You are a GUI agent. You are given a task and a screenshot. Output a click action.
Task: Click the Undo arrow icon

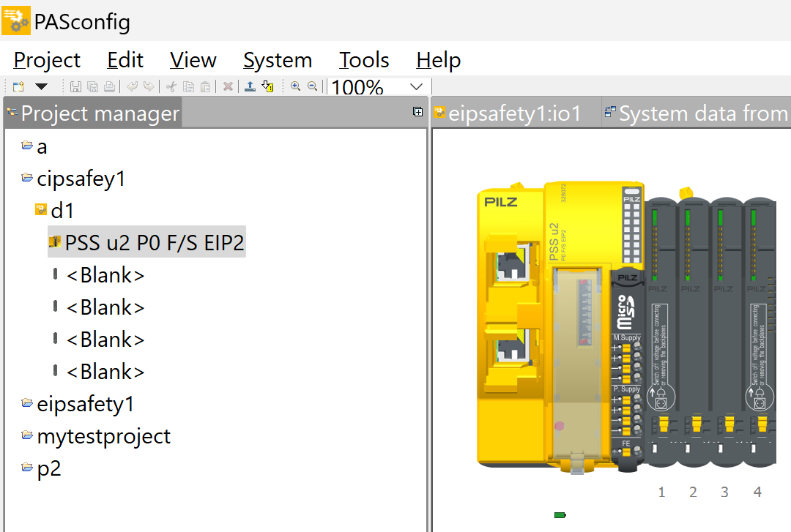tap(132, 87)
